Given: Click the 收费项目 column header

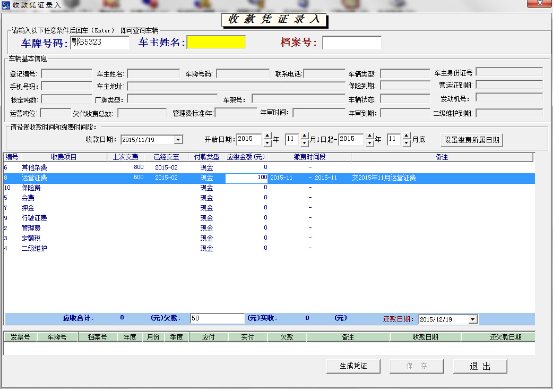Looking at the screenshot, I should (x=64, y=157).
